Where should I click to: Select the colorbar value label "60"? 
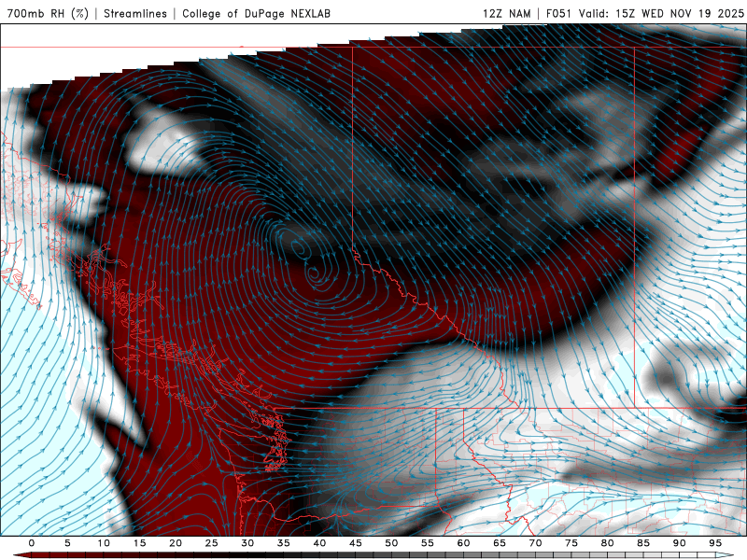point(463,543)
